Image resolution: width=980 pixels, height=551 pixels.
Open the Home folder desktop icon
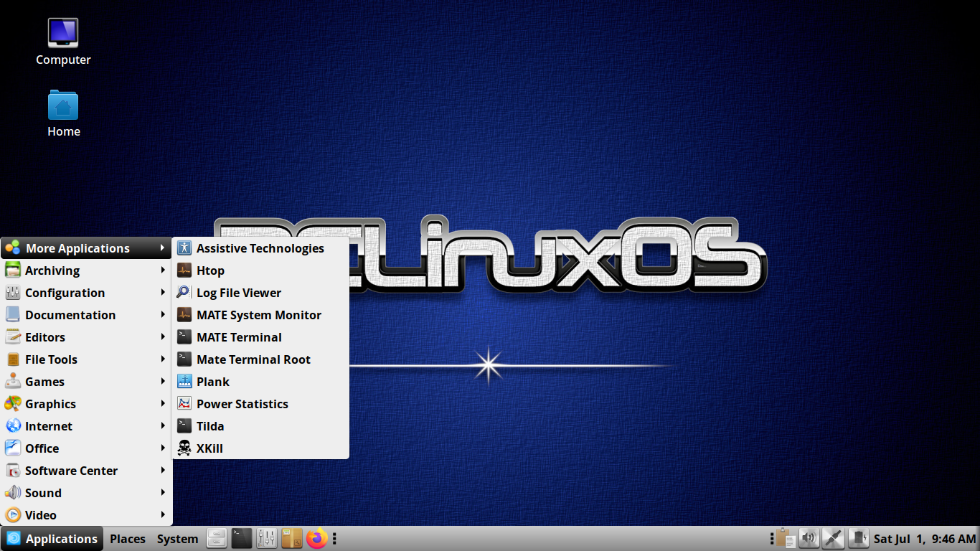[x=63, y=113]
